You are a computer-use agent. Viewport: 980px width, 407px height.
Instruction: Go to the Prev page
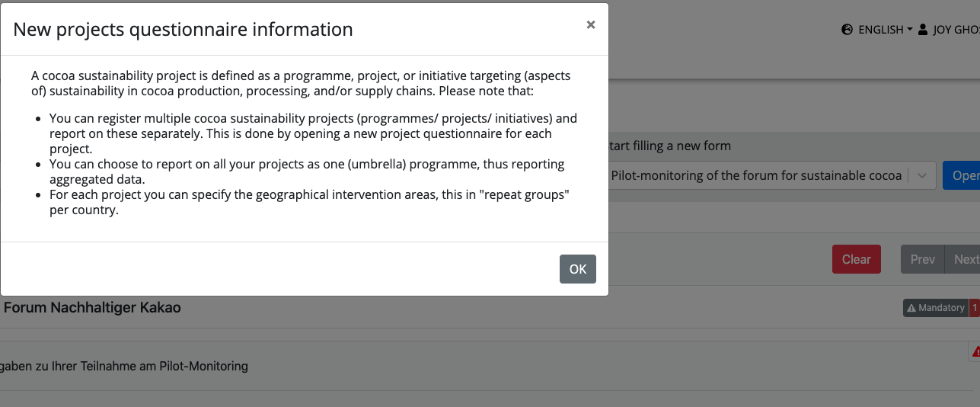coord(923,259)
